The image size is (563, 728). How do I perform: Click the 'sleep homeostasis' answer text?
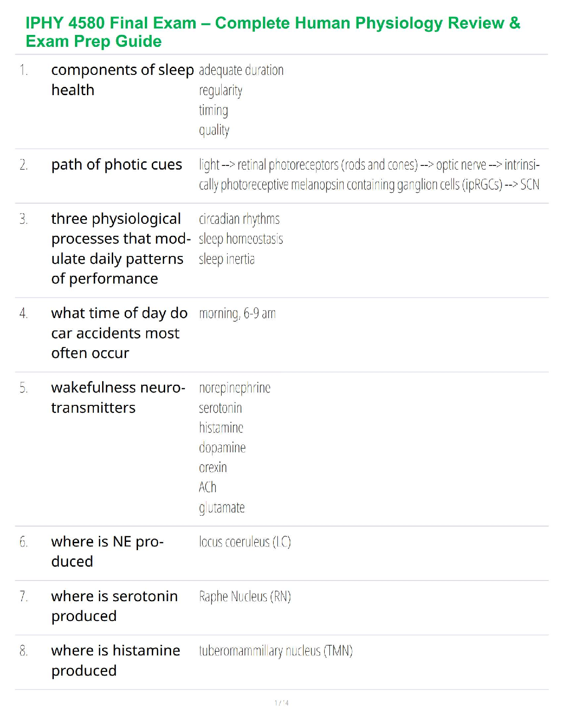241,239
